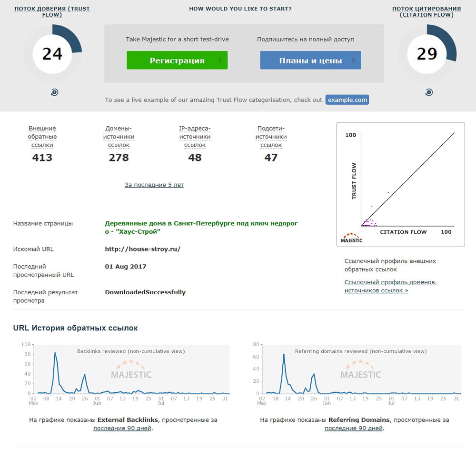Click the Majestic watermark on the Backlinks chart
The image size is (476, 449).
pyautogui.click(x=131, y=369)
